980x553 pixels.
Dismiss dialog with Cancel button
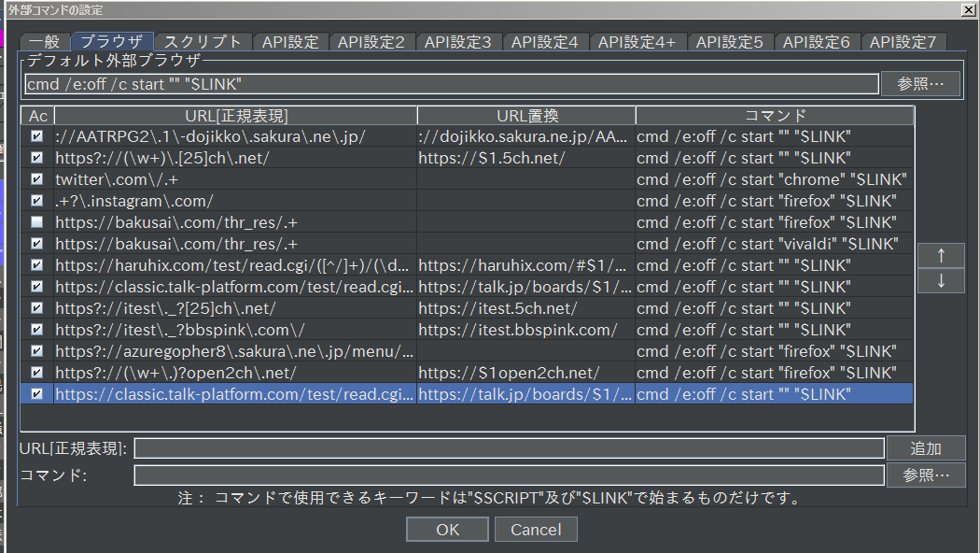click(x=536, y=530)
